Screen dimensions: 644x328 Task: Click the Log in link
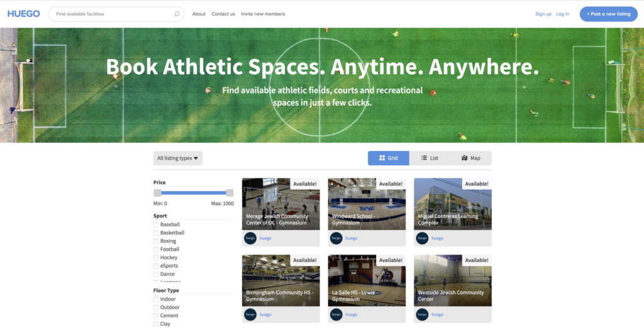click(563, 14)
